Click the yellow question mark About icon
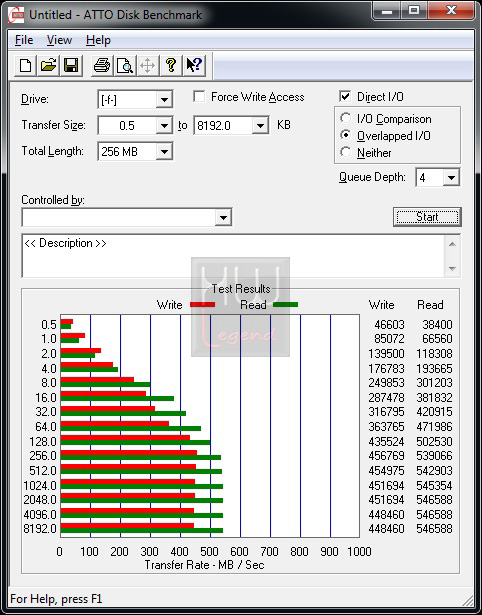Image resolution: width=482 pixels, height=615 pixels. (x=171, y=65)
